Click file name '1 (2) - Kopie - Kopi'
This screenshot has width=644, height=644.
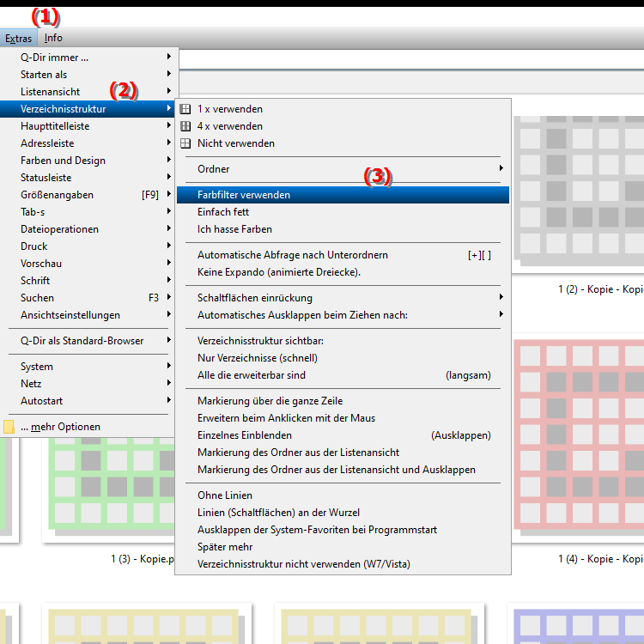click(x=601, y=289)
